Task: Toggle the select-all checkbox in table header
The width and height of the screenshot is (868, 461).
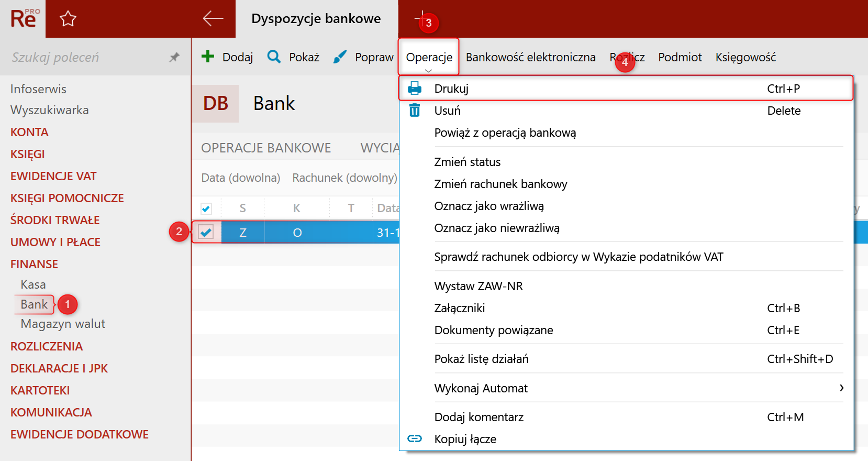Action: click(x=206, y=208)
